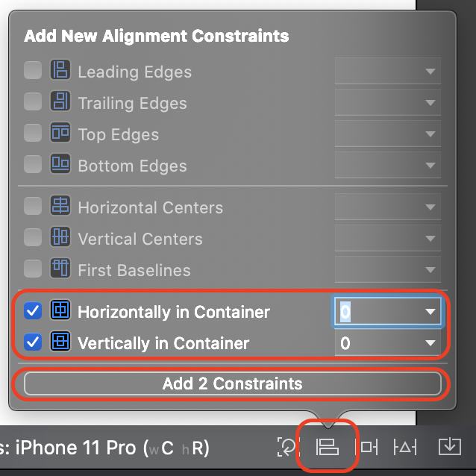Click the Vertically in Container value field
Screen dimensions: 476x476
pyautogui.click(x=388, y=343)
